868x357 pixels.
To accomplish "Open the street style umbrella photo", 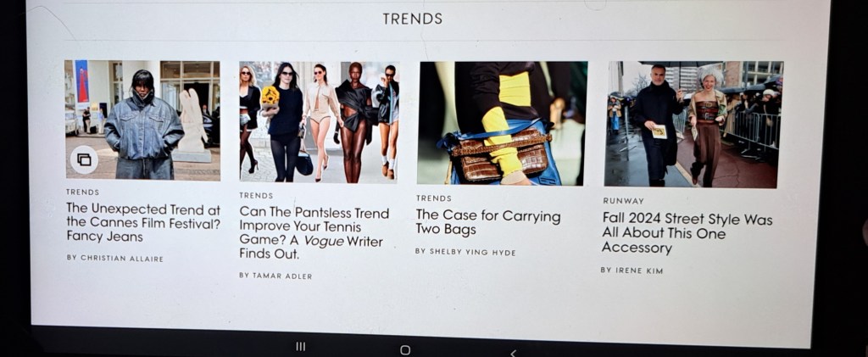I will coord(693,124).
